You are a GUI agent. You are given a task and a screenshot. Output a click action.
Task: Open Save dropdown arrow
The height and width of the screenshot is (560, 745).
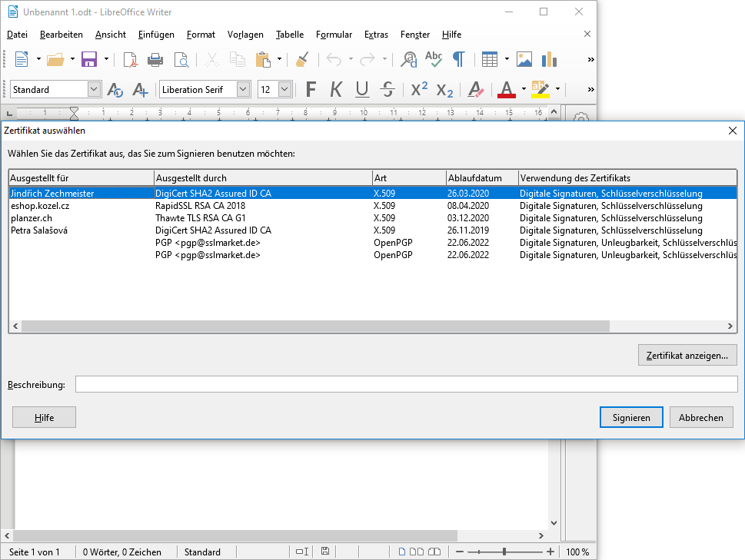pyautogui.click(x=106, y=60)
